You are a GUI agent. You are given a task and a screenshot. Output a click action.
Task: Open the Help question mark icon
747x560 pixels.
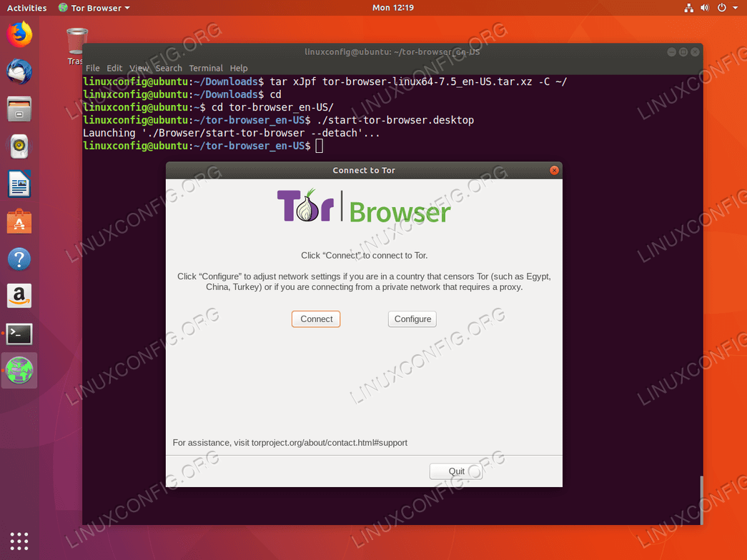tap(19, 259)
